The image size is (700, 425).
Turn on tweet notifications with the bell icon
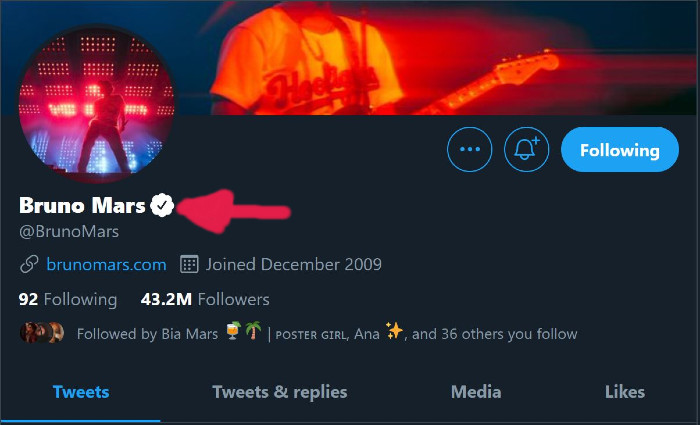(x=527, y=151)
